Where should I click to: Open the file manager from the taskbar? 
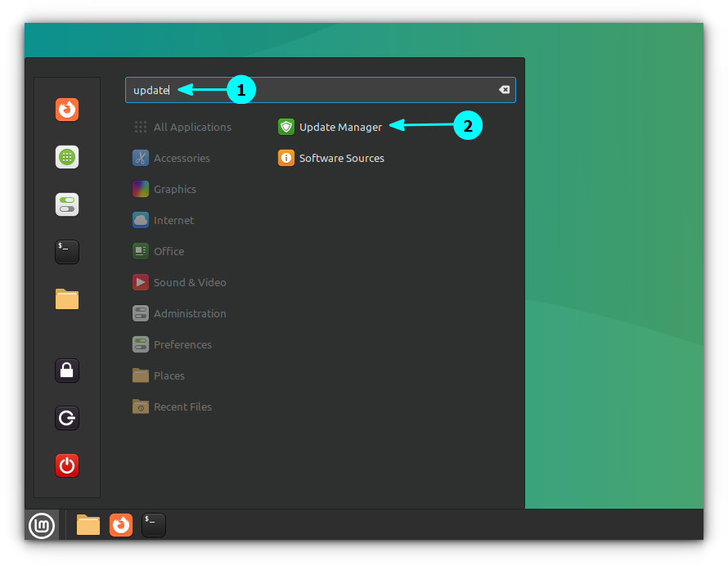(x=88, y=526)
